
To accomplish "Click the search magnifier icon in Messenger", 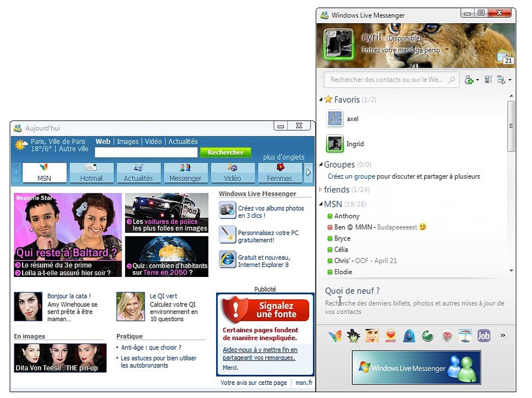I will (452, 80).
